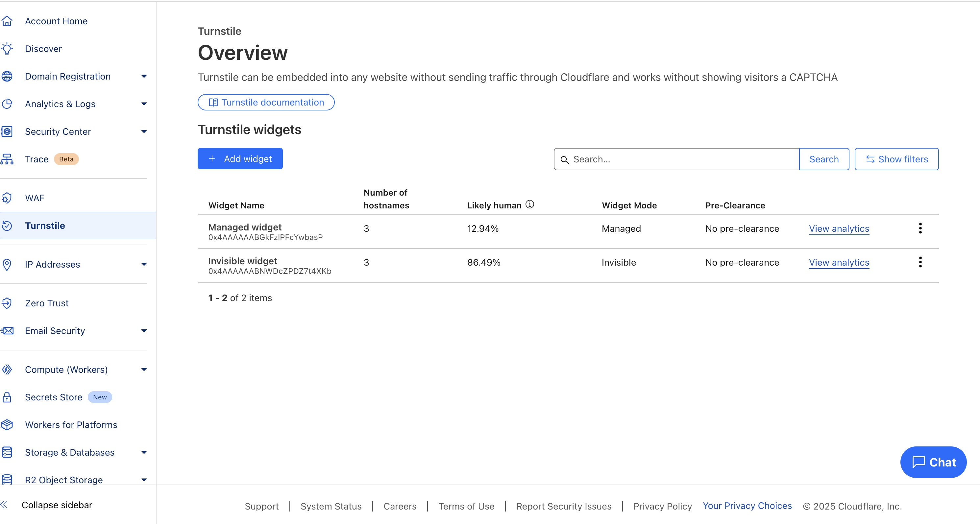
Task: Show filters for the widgets table
Action: pos(896,159)
